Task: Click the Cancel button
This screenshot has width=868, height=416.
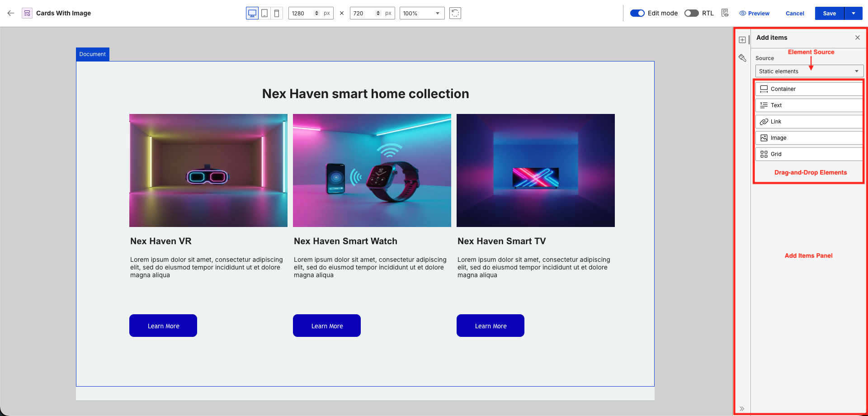Action: tap(795, 13)
